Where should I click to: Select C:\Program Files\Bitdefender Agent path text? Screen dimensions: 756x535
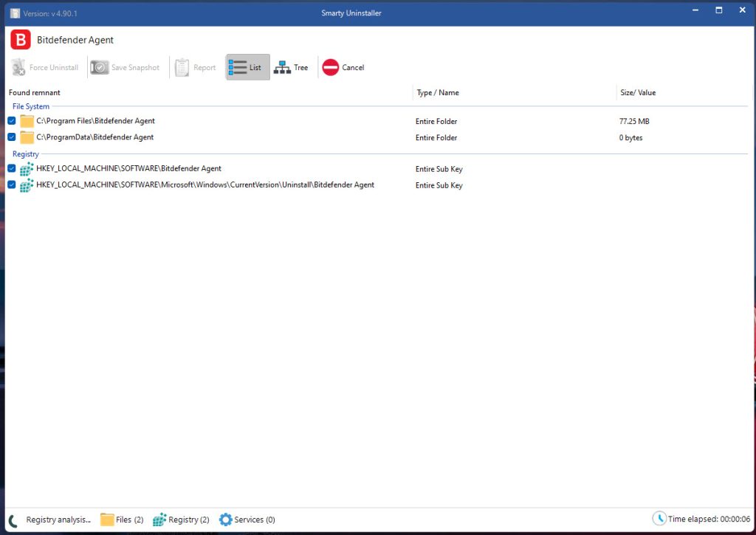pos(95,121)
